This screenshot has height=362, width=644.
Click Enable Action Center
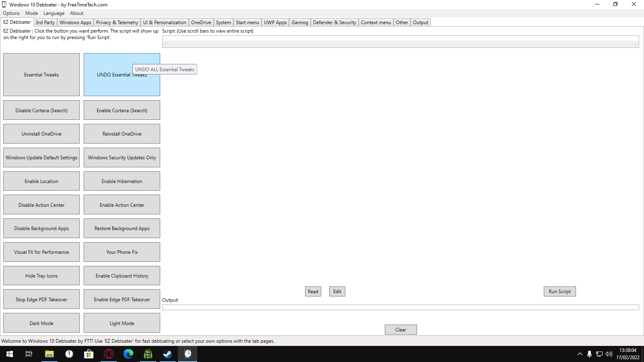122,205
